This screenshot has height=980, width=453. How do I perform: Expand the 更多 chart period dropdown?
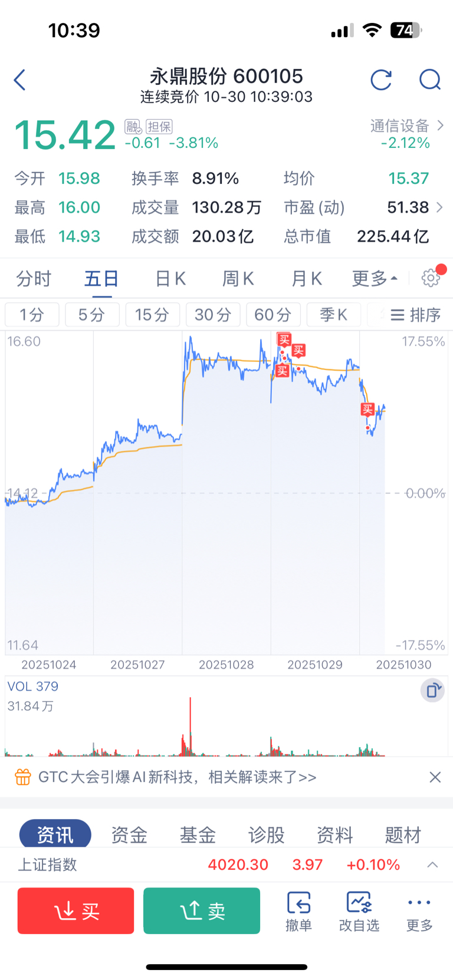pos(375,278)
